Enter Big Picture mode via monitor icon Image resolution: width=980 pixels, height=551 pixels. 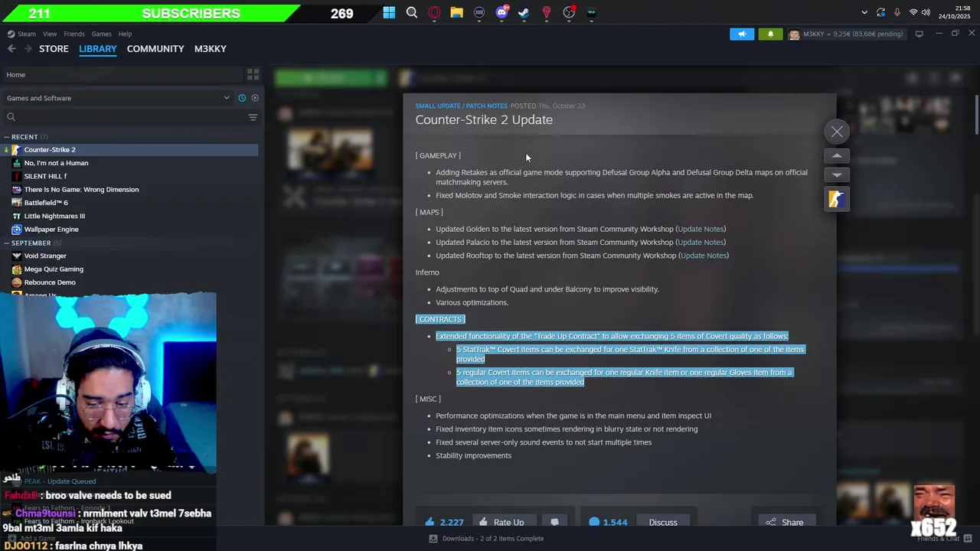click(919, 34)
